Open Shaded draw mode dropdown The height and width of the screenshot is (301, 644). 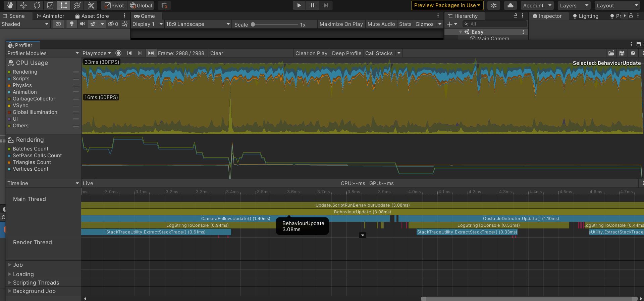pyautogui.click(x=25, y=24)
